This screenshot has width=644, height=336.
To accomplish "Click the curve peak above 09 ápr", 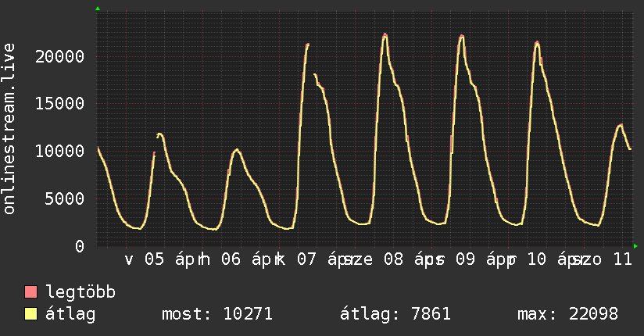I will pos(461,36).
